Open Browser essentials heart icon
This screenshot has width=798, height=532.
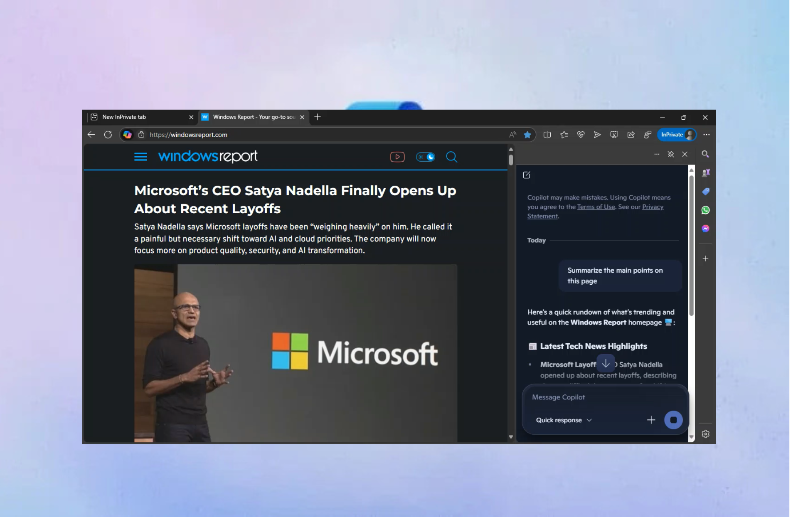[x=581, y=135]
